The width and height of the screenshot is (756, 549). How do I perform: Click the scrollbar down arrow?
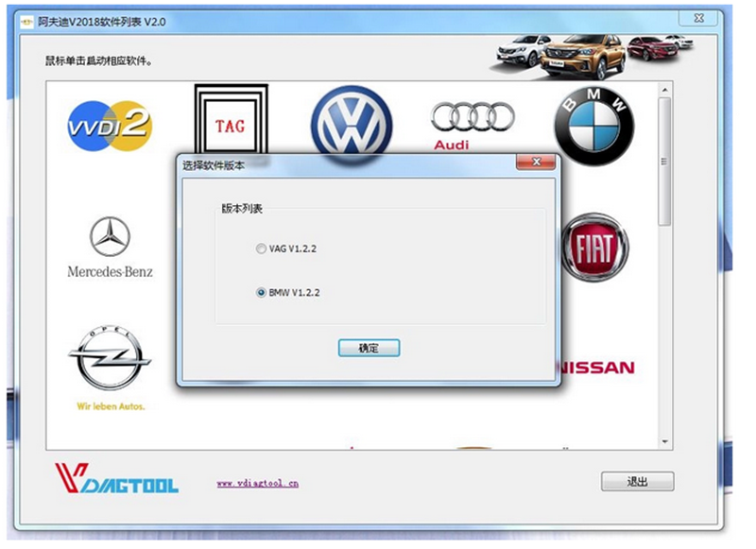click(664, 441)
